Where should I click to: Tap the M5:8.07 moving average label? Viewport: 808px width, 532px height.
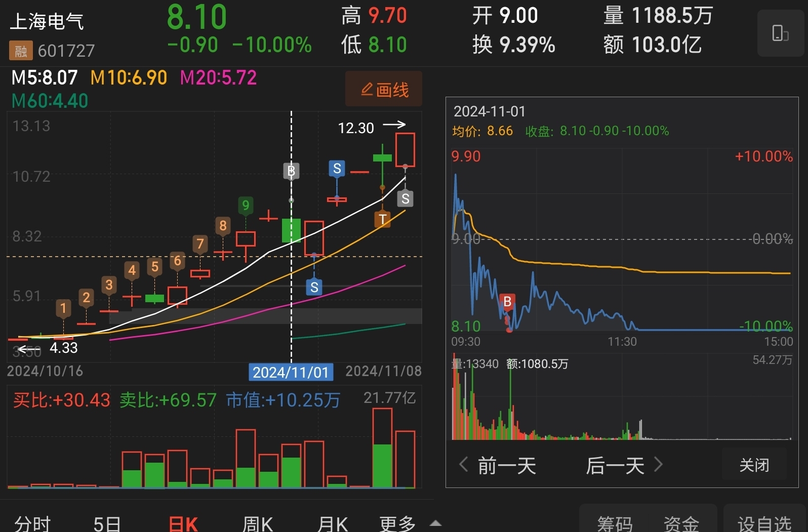(x=45, y=77)
